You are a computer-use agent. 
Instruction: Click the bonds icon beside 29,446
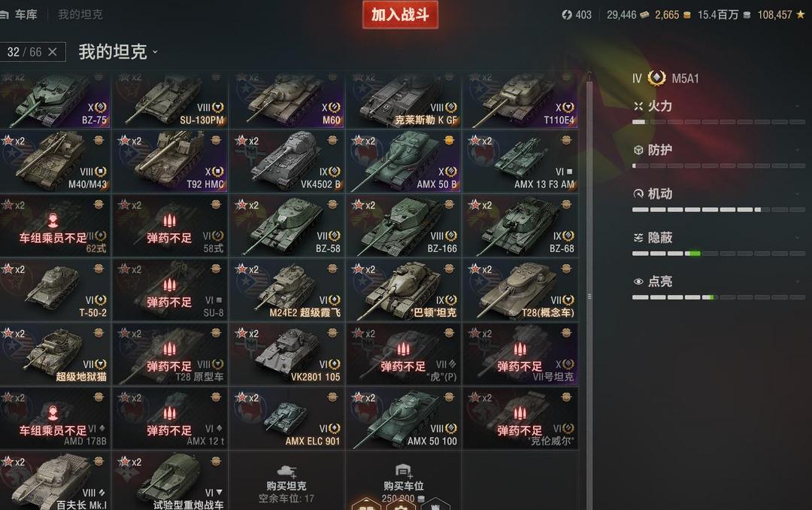coord(644,15)
